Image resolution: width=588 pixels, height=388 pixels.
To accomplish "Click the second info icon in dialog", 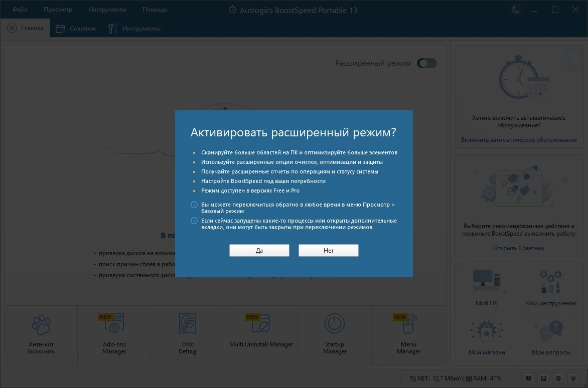I will 194,221.
